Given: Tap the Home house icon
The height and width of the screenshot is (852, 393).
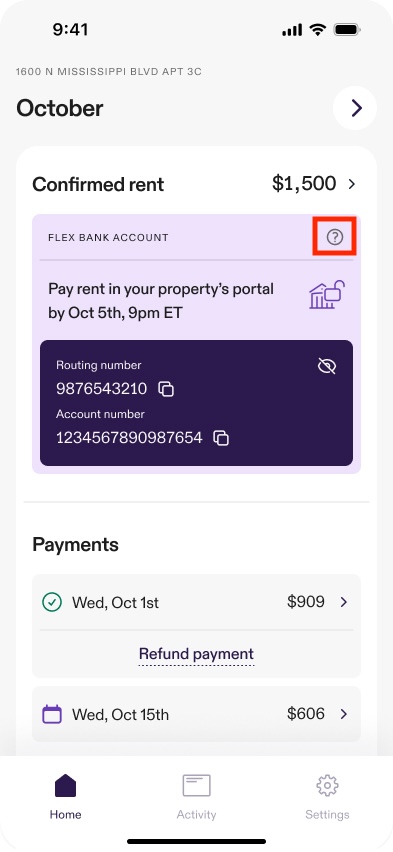Looking at the screenshot, I should point(65,786).
